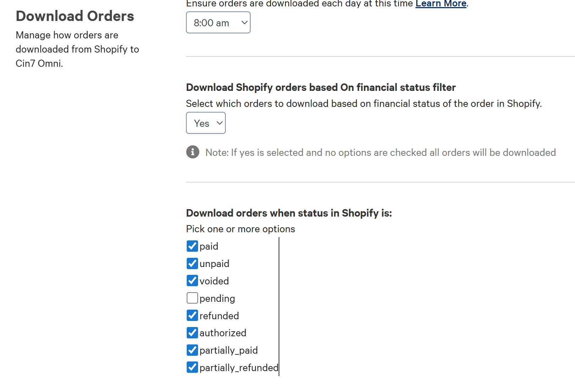This screenshot has height=392, width=575.
Task: Toggle the voided status checkbox
Action: (192, 281)
